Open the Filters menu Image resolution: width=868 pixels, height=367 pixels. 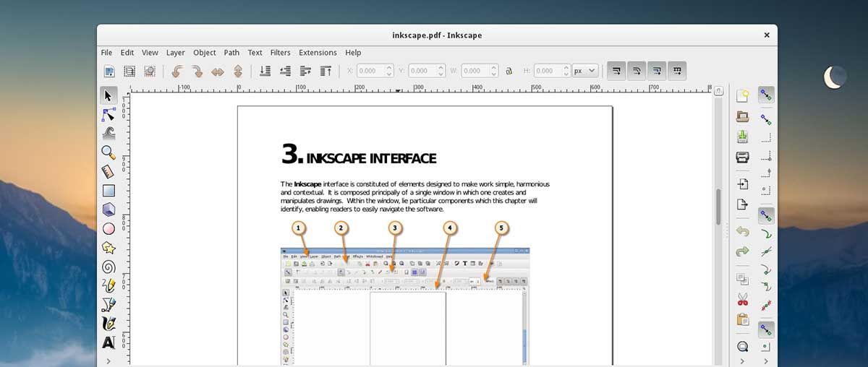pos(281,53)
